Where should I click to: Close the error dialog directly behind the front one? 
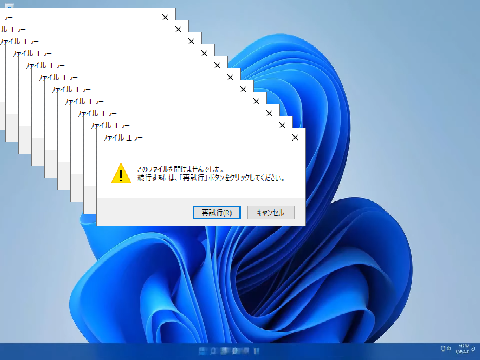click(x=282, y=125)
